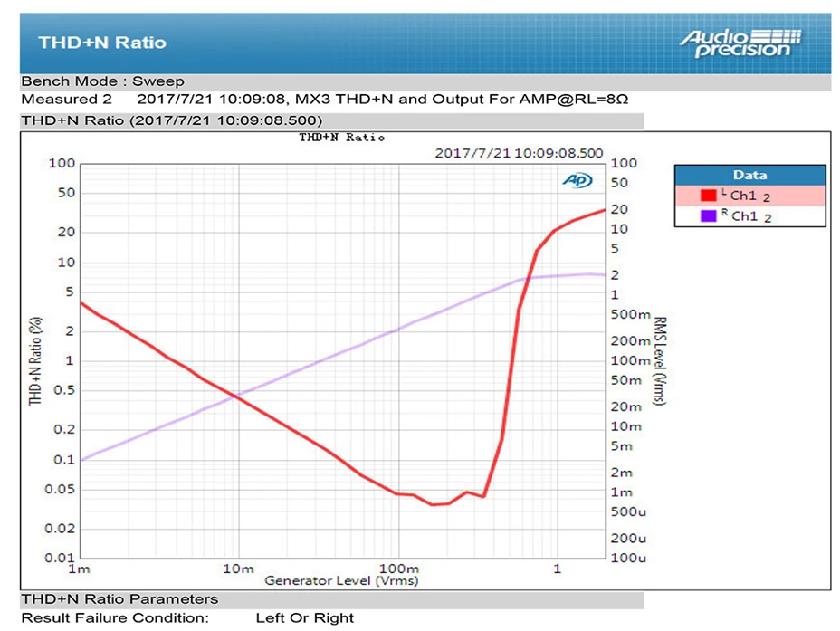Click the Data legend header
840x631 pixels.
(x=750, y=175)
